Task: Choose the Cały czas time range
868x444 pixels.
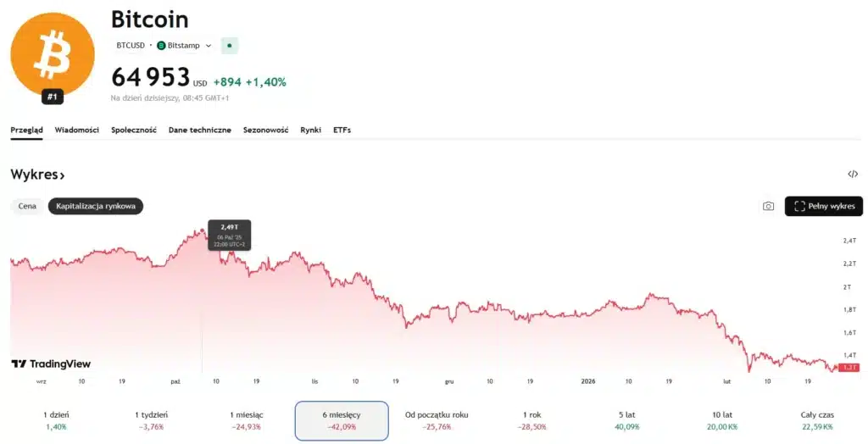Action: tap(817, 421)
